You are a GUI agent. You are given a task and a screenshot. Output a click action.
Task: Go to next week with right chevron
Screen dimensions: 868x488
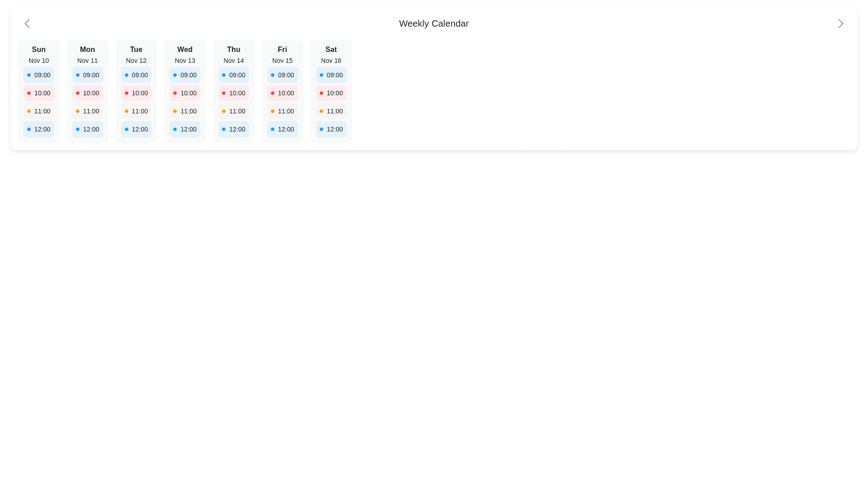(x=840, y=23)
